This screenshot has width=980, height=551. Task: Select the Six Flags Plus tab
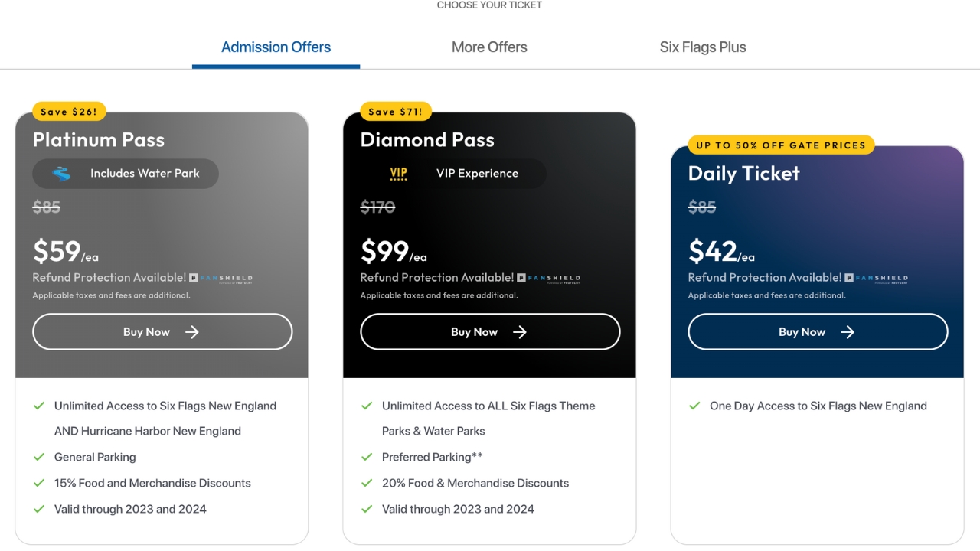coord(702,47)
